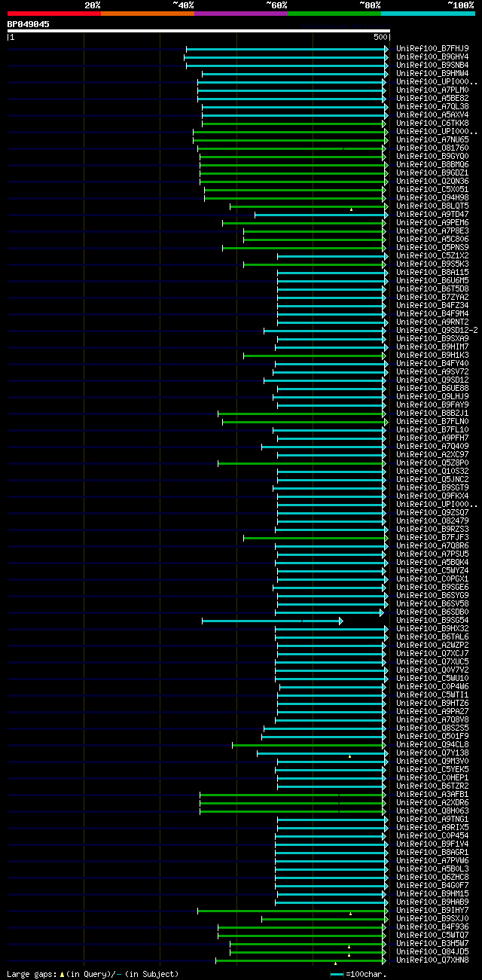Open the UniRef100_B7FHJ9 hit
The image size is (482, 980).
coord(432,48)
